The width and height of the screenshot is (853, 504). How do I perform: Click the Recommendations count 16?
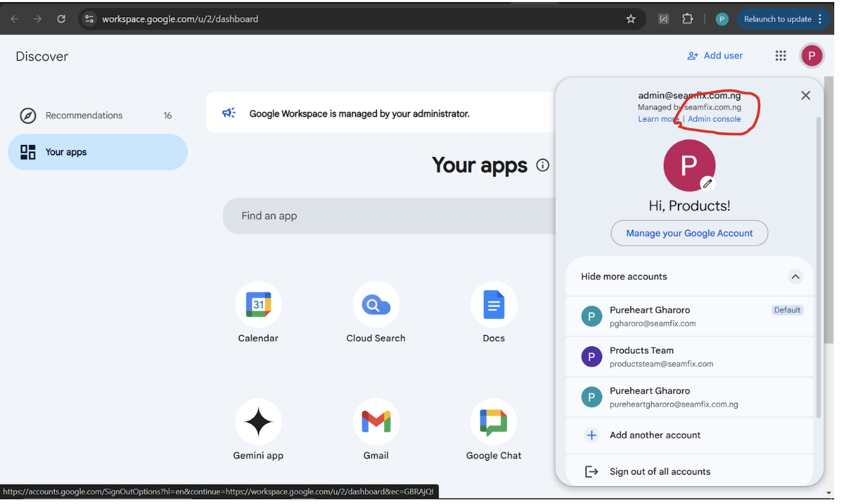pyautogui.click(x=167, y=116)
